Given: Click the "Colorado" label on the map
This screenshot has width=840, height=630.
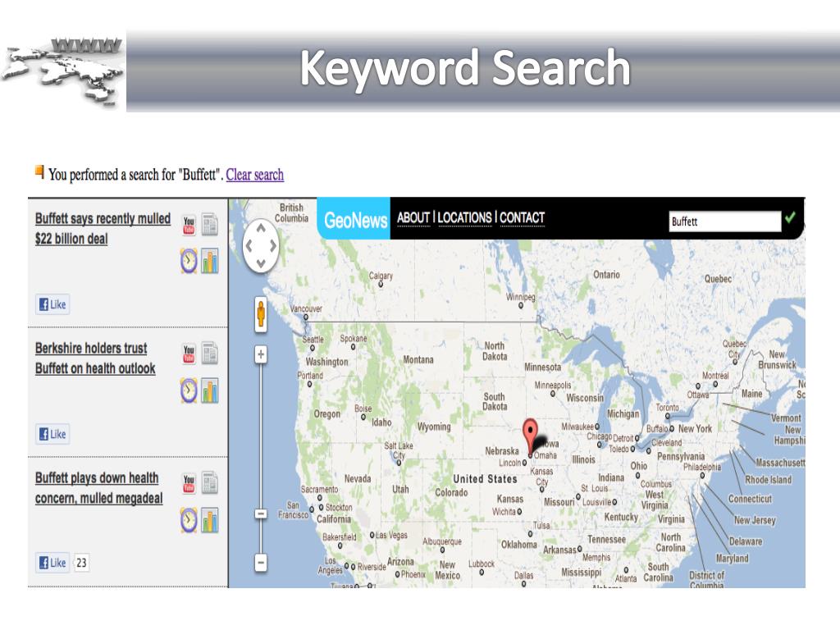Looking at the screenshot, I should click(x=451, y=492).
